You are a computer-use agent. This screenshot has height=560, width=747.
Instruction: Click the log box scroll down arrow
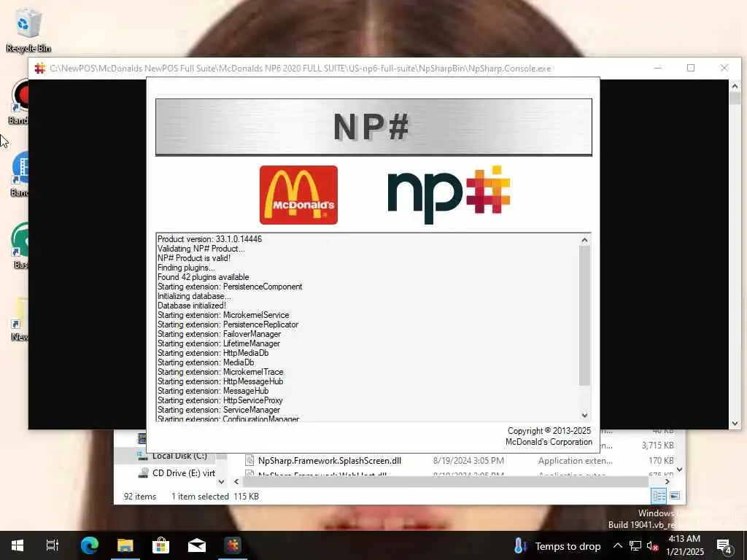coord(584,415)
